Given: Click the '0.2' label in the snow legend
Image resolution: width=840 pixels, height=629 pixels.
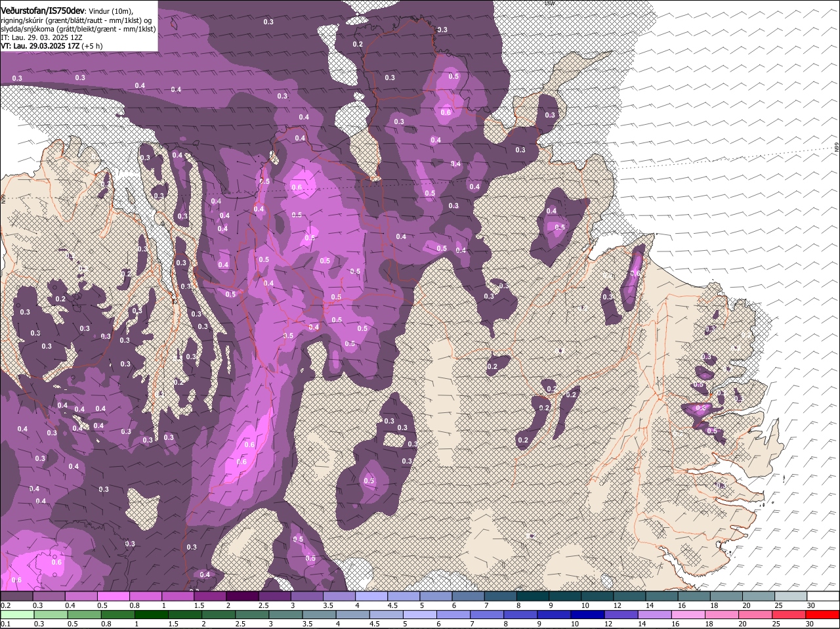Looking at the screenshot, I should 5,605.
